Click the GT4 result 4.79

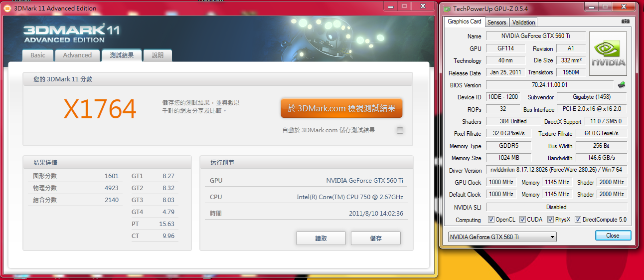[168, 212]
